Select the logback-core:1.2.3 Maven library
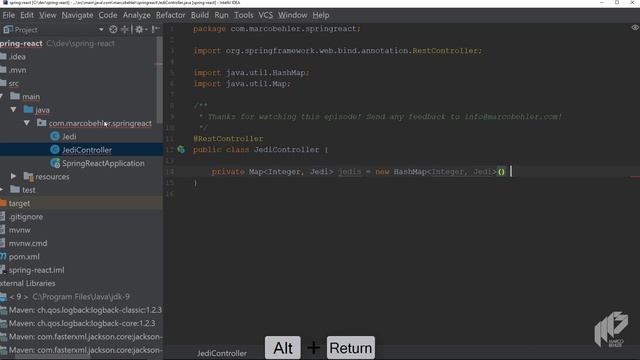Image resolution: width=640 pixels, height=360 pixels. (82, 323)
